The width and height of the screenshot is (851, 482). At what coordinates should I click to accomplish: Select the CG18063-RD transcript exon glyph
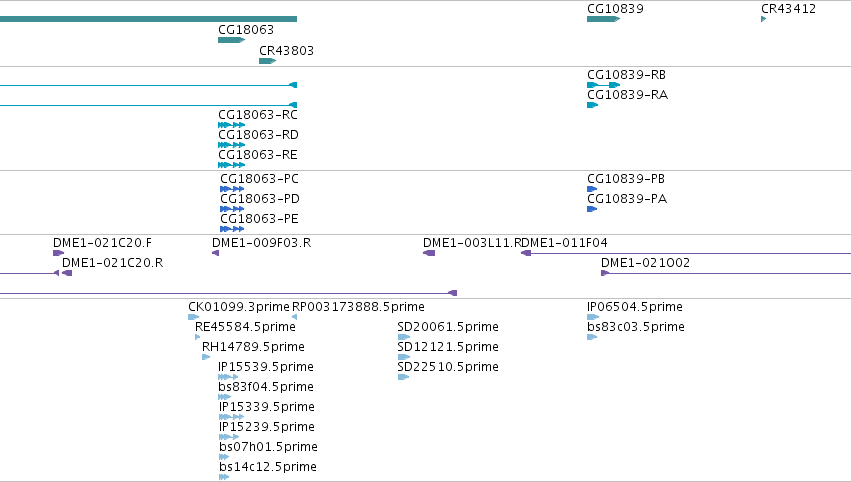pos(232,145)
